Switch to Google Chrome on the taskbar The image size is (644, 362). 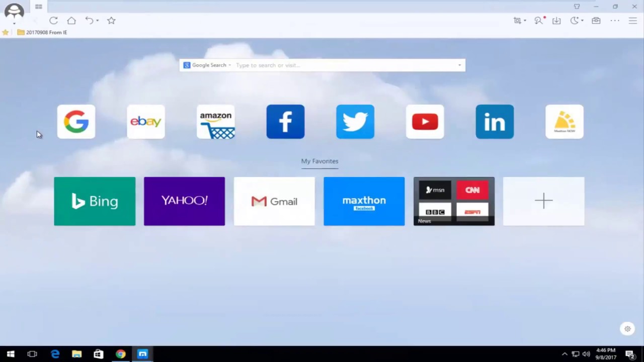coord(120,354)
